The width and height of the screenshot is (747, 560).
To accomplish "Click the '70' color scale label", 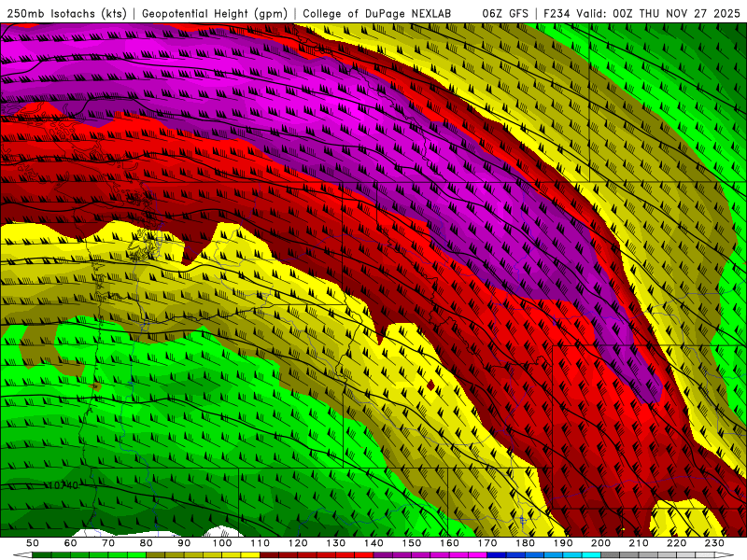I will pos(108,543).
